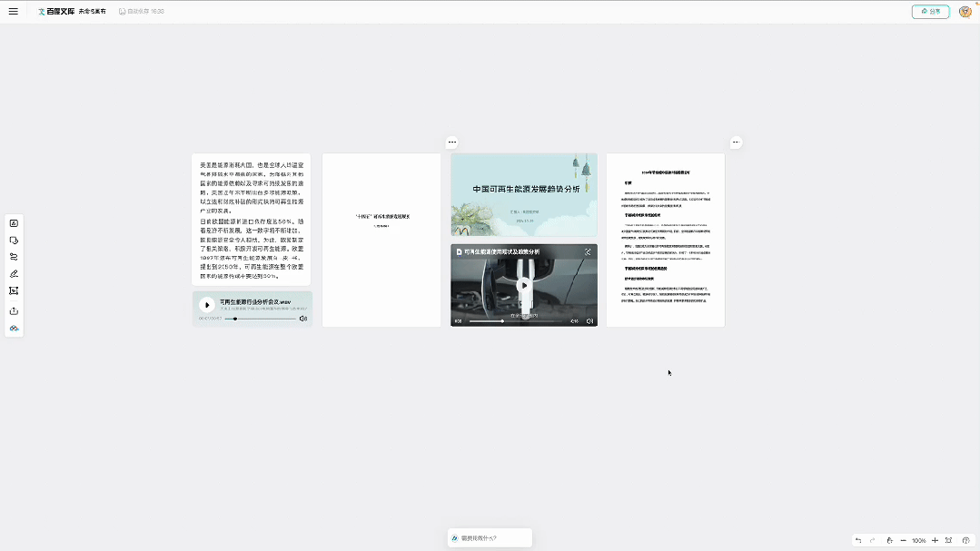Toggle the video card volume icon
980x551 pixels.
(590, 320)
